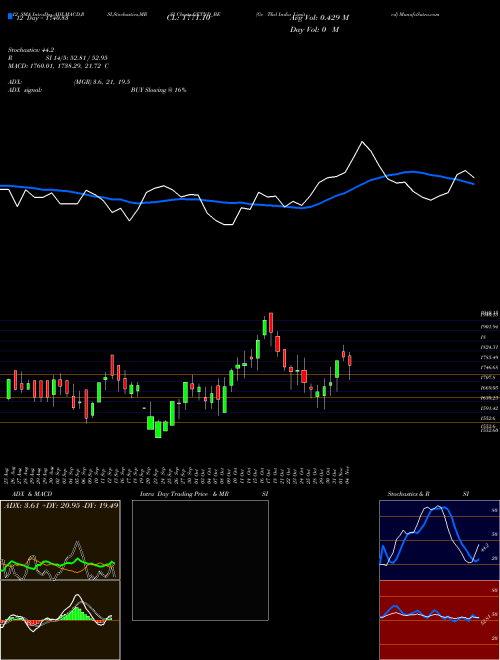Screen dimensions: 500x660
Task: Click the 'CL: 1771.10' closing price text
Action: pos(188,18)
